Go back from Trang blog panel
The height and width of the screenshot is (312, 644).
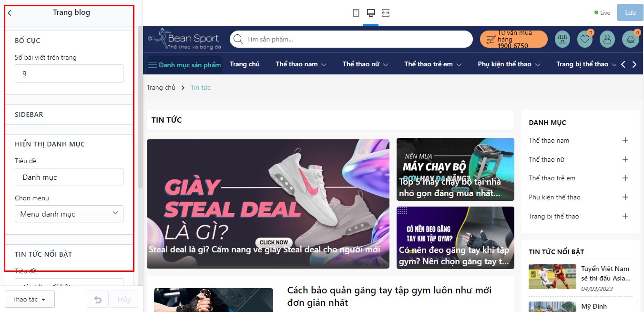(10, 13)
